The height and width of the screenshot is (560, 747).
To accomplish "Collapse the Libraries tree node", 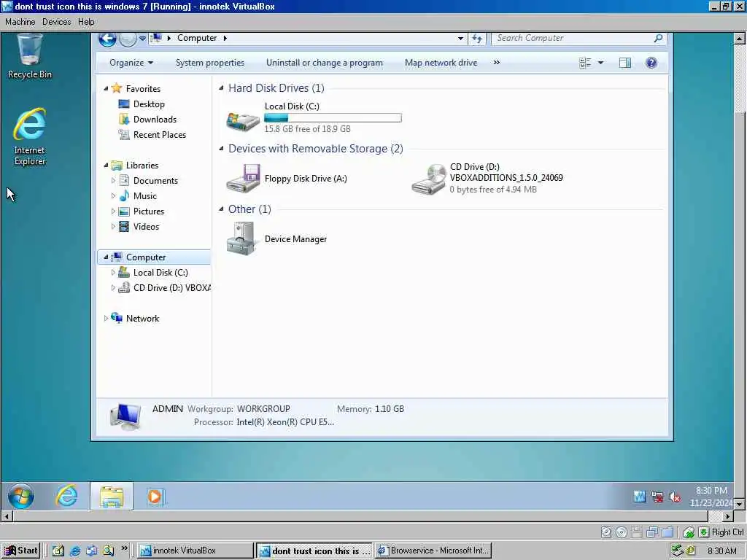I will click(x=106, y=166).
